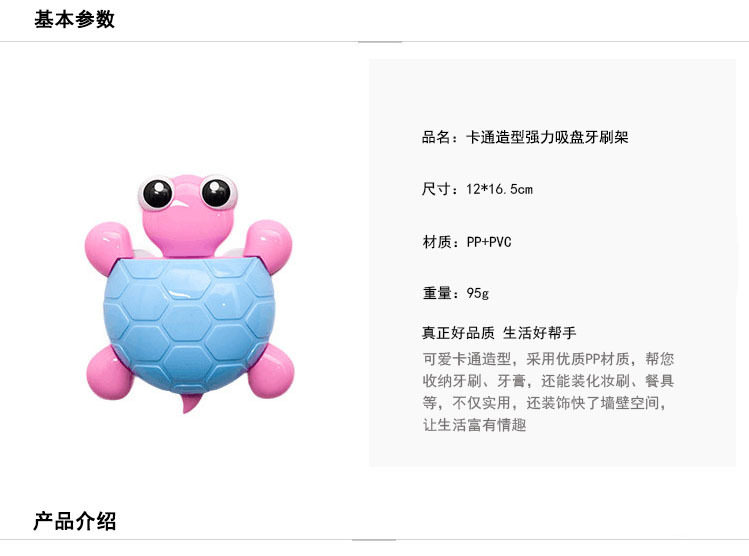This screenshot has width=749, height=556.
Task: Click the 品名 label
Action: (436, 138)
